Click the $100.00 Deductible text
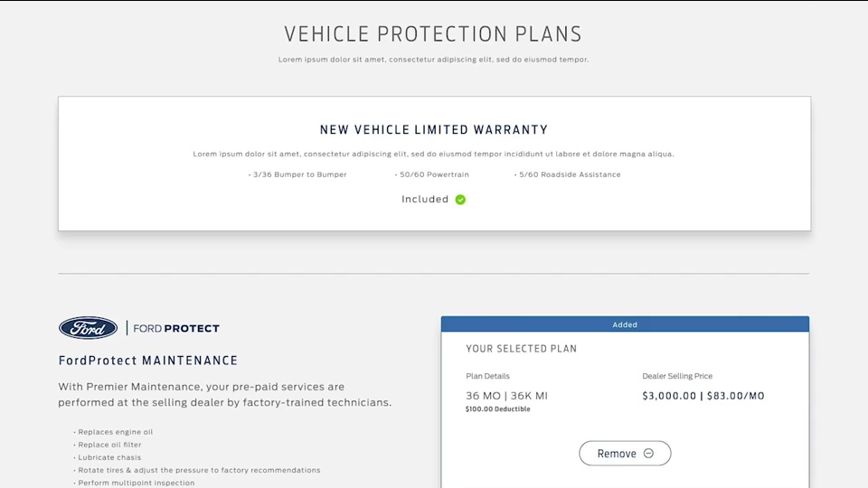 [497, 408]
